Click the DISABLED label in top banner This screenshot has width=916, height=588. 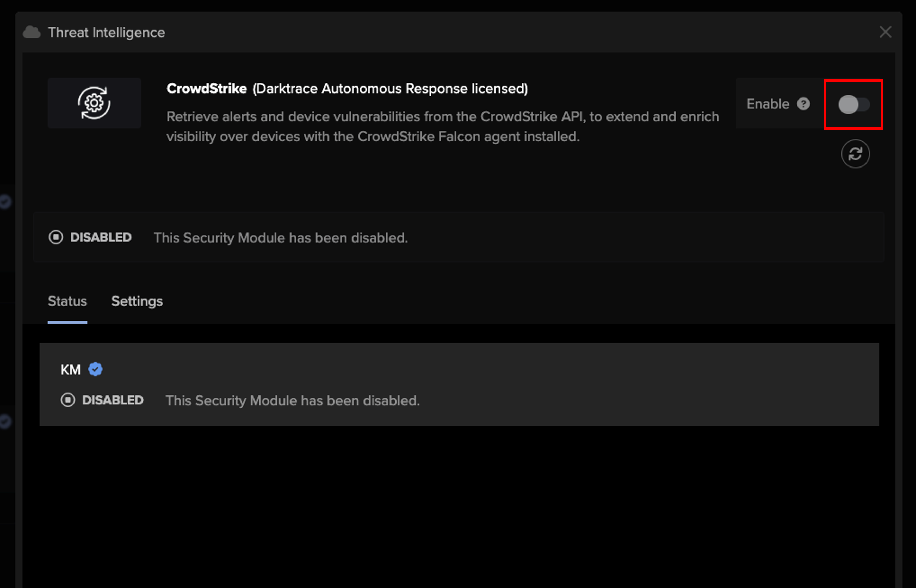(101, 238)
